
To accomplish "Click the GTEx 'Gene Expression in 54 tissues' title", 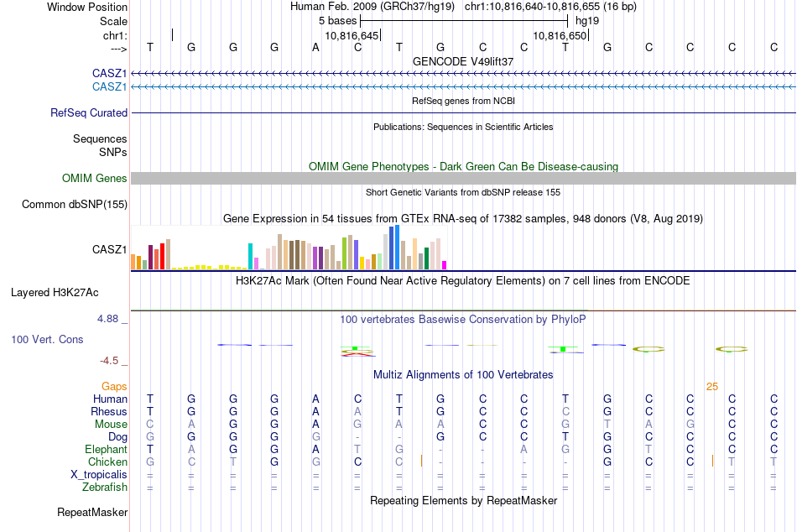I will [463, 219].
